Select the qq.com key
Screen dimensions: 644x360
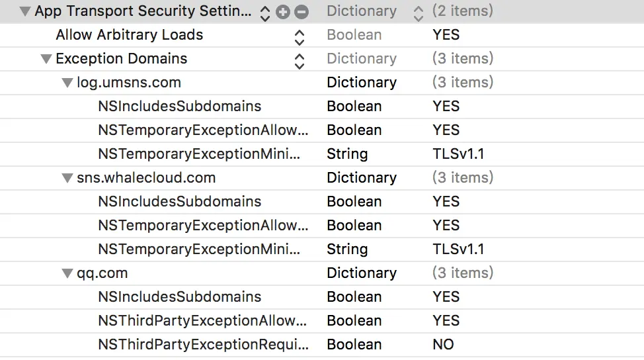pos(102,273)
